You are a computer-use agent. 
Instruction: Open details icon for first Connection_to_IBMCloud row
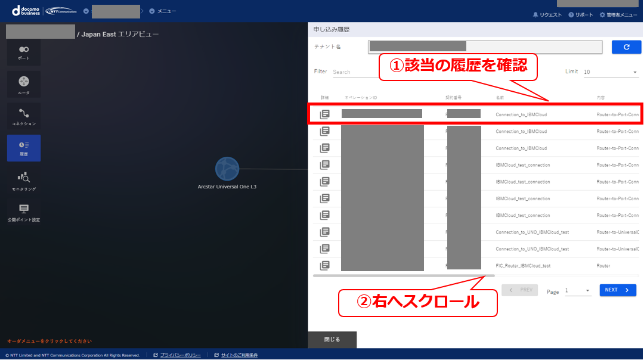click(325, 114)
